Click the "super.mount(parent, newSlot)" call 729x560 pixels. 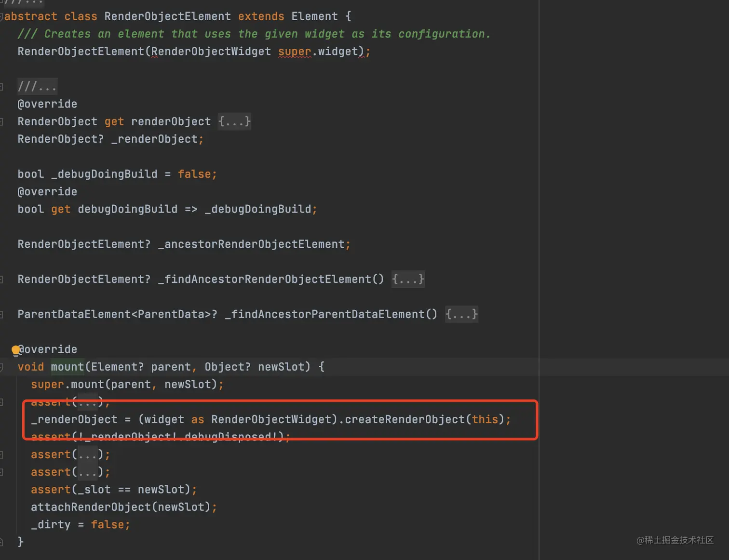tap(124, 385)
